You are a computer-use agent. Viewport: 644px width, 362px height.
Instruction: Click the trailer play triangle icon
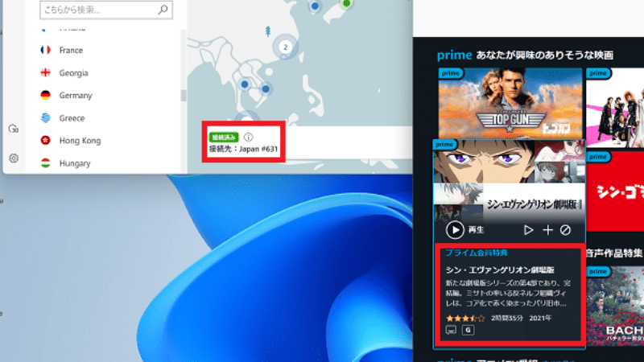pos(529,230)
